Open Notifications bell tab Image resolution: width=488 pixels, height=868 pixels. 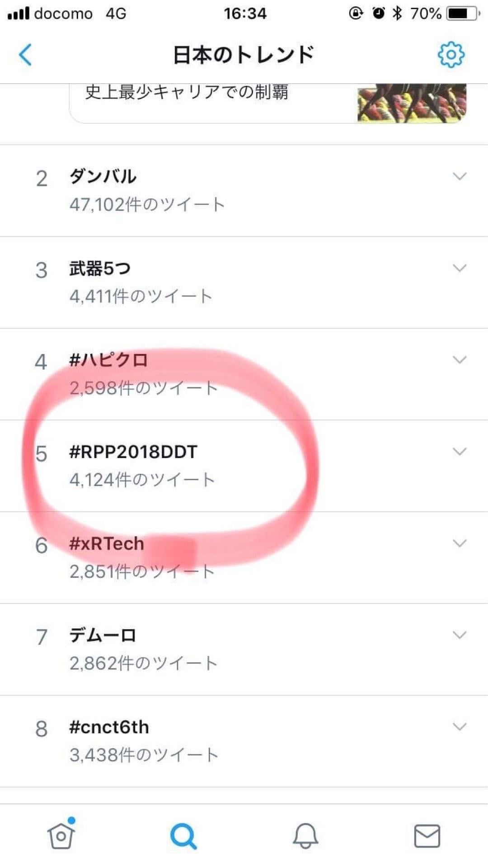coord(305,835)
